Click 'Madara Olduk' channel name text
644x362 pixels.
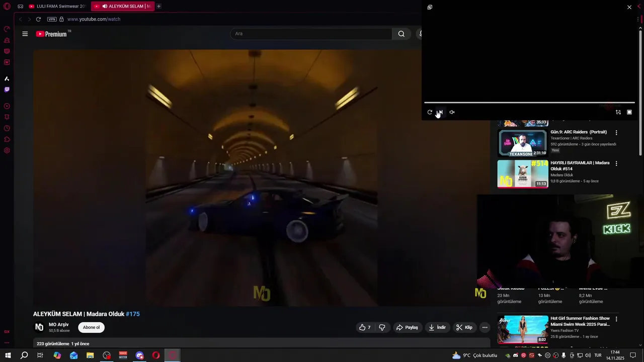coord(562,175)
